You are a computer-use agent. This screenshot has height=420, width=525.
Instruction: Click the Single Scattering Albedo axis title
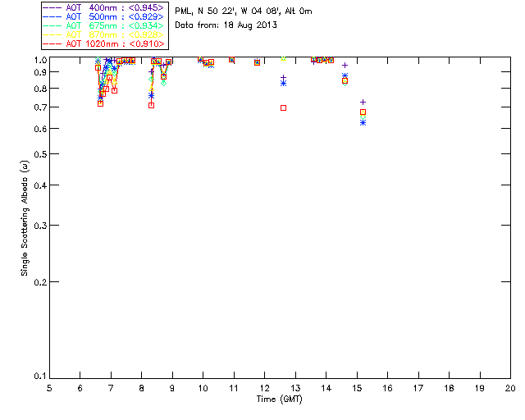click(x=25, y=218)
